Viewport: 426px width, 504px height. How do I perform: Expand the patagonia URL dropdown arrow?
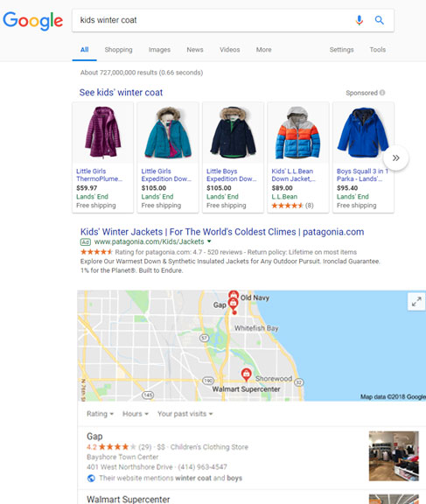pyautogui.click(x=209, y=241)
